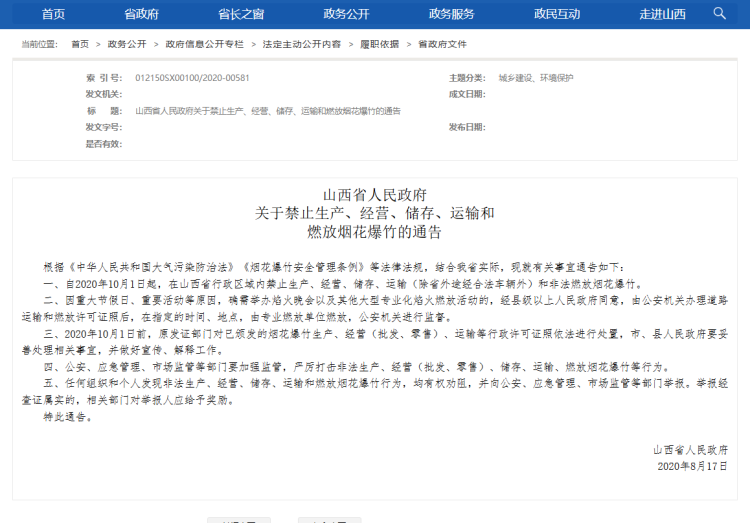750x523 pixels.
Task: Open the 首页 navigation tab
Action: 53,14
